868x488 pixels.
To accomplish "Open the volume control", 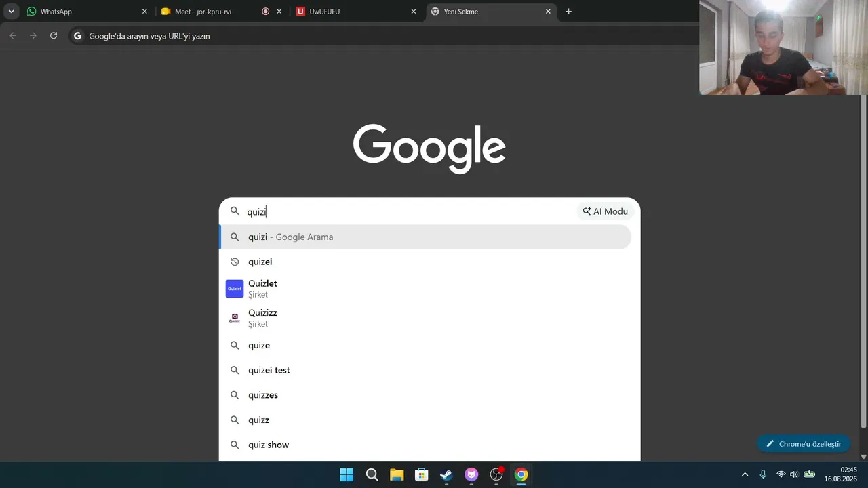I will (794, 474).
